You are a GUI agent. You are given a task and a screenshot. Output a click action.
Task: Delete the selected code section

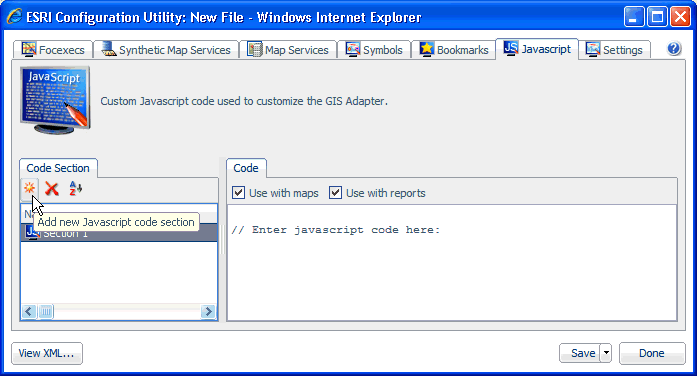[52, 188]
